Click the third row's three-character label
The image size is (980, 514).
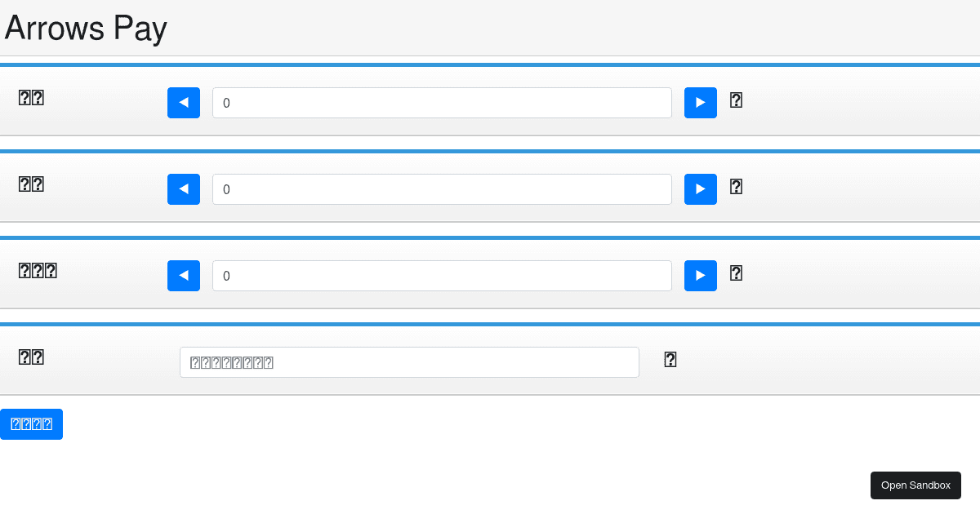(38, 271)
